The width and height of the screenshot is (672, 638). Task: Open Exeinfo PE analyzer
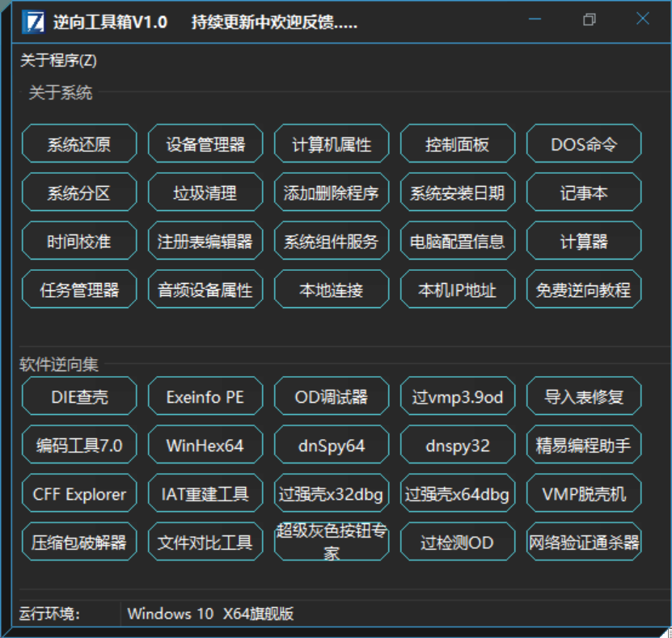pos(205,395)
